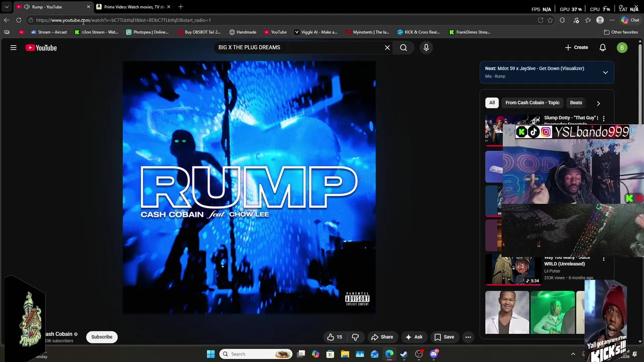Viewport: 644px width, 362px height.
Task: Open browser extensions puzzle icon
Action: click(x=562, y=20)
